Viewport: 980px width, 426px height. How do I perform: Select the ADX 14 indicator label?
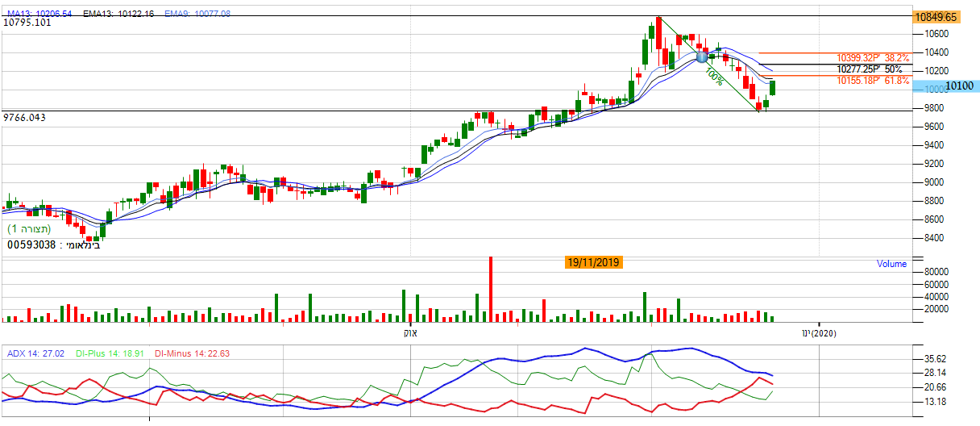click(x=37, y=353)
